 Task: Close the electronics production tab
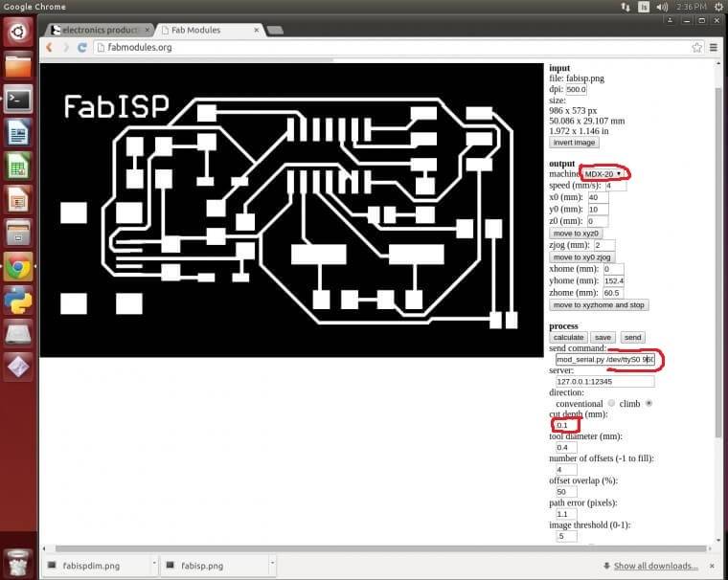[x=148, y=30]
